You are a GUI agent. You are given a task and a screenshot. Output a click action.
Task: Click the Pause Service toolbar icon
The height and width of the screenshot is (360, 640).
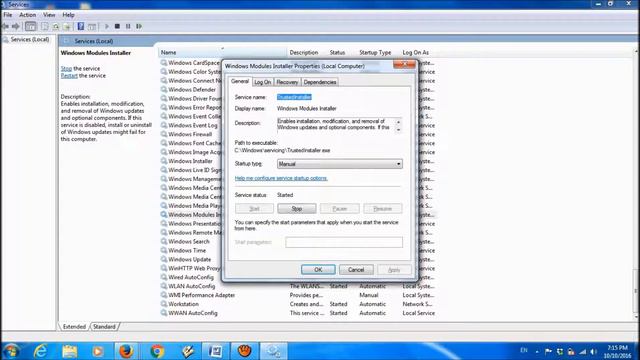tap(128, 27)
